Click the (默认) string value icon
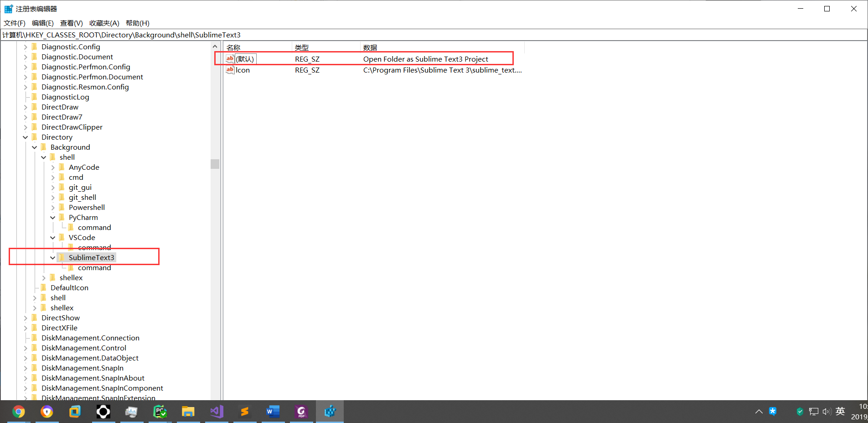The height and width of the screenshot is (423, 868). 230,58
